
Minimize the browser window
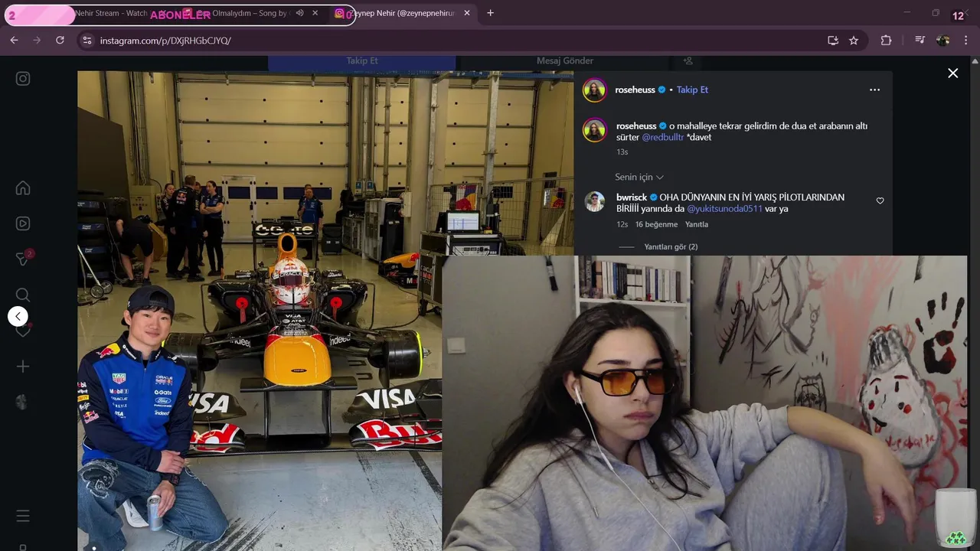coord(907,12)
